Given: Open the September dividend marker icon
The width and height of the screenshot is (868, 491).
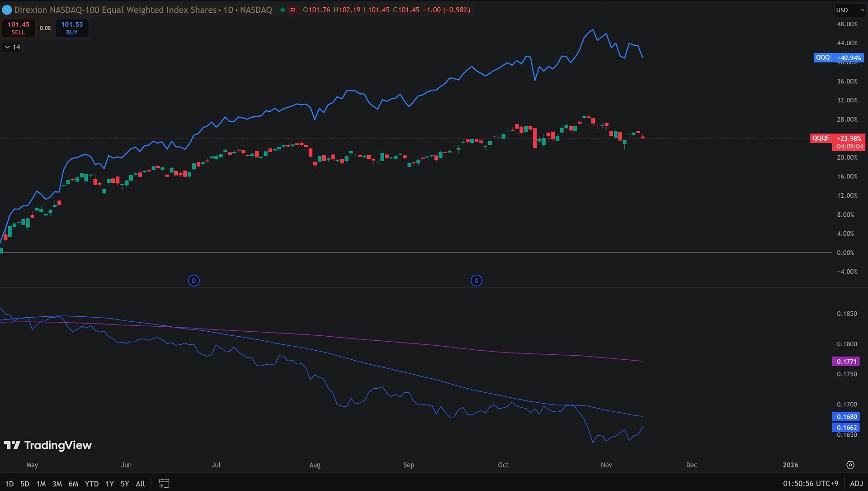Looking at the screenshot, I should point(476,281).
